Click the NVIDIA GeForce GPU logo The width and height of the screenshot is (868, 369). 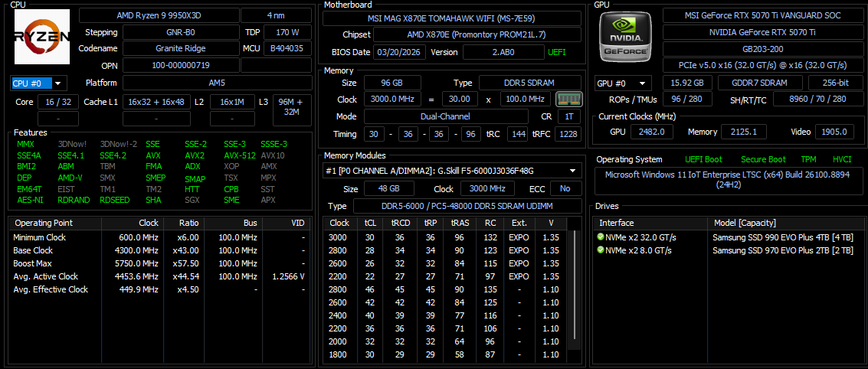click(626, 37)
